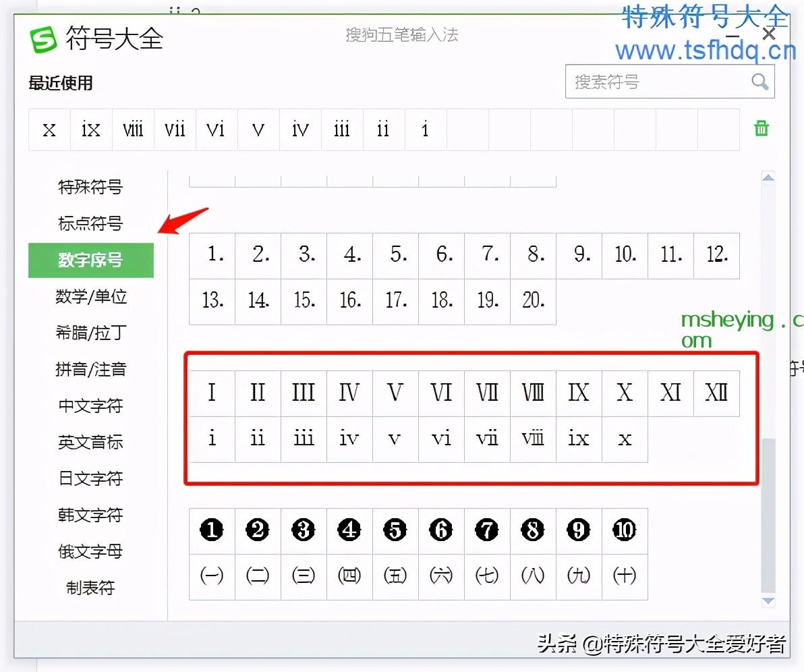804x672 pixels.
Task: Open the 希腊/拉丁 category
Action: 90,333
